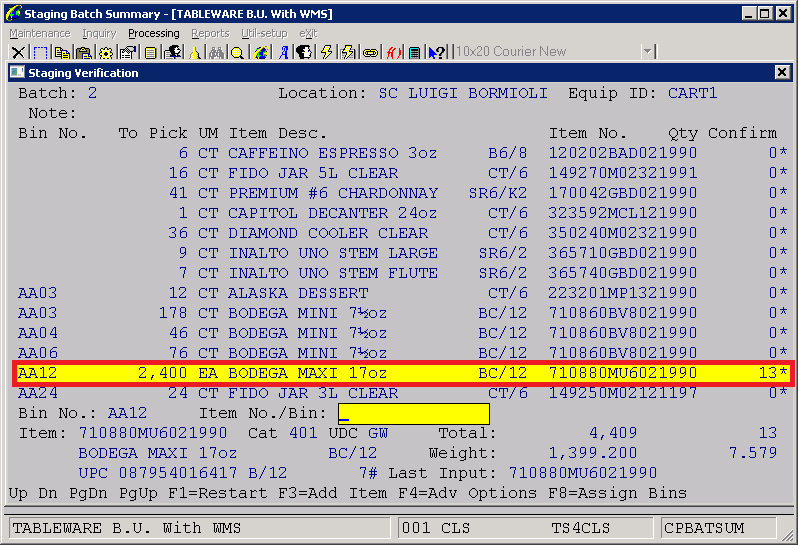Image resolution: width=798 pixels, height=545 pixels.
Task: Click PgUp navigation label
Action: click(138, 493)
